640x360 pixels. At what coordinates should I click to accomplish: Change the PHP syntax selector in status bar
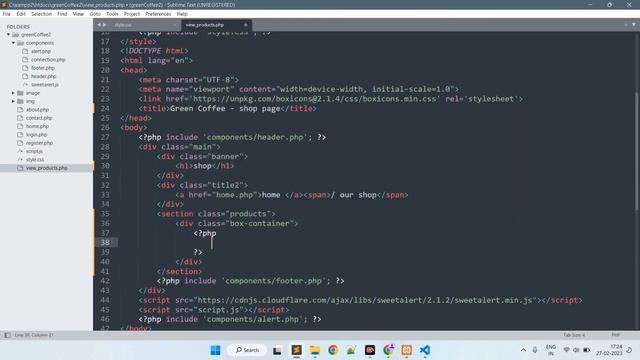616,335
